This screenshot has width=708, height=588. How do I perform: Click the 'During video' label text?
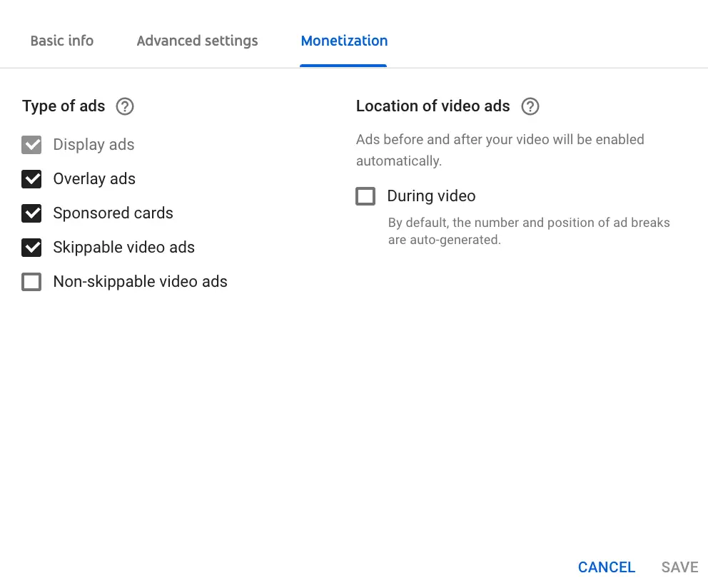[x=431, y=196]
